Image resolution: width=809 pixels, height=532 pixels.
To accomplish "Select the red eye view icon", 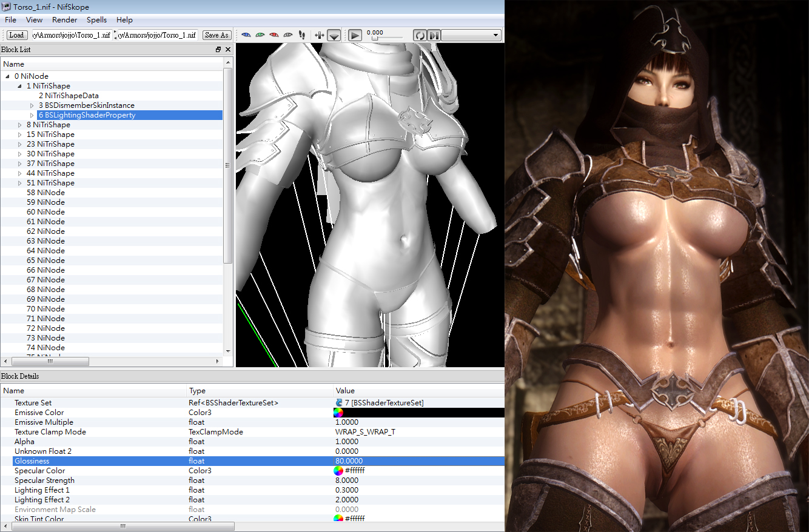I will point(274,35).
